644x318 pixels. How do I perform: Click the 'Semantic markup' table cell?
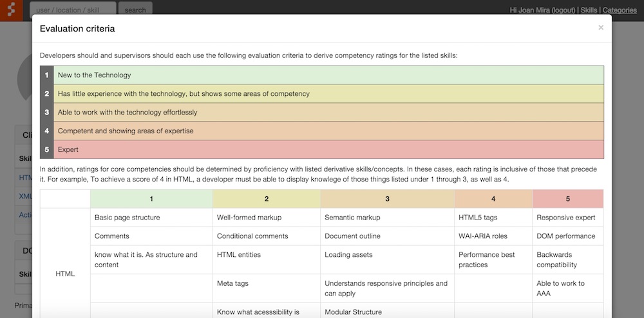point(352,218)
